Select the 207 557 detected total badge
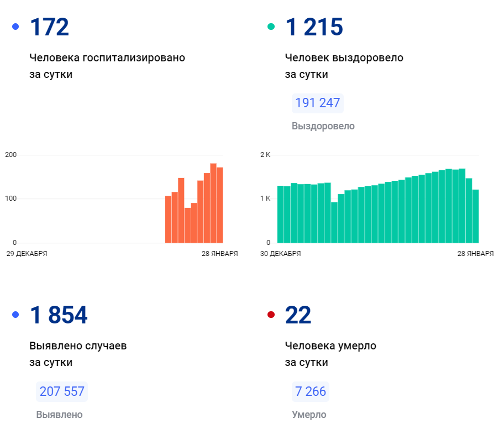This screenshot has height=434, width=504. (62, 392)
